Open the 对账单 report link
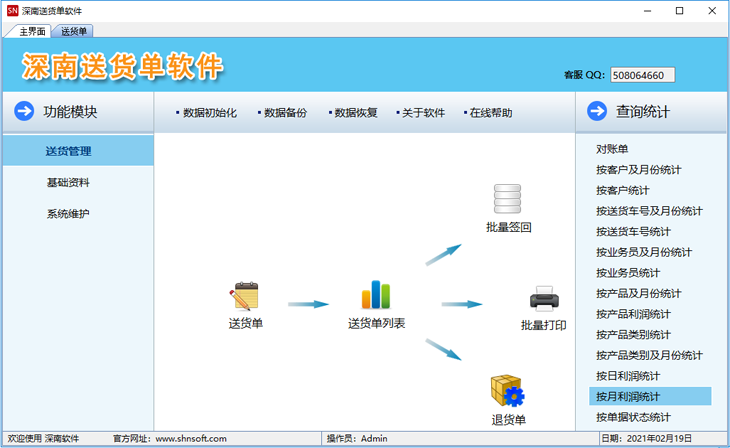This screenshot has width=730, height=448. [612, 149]
